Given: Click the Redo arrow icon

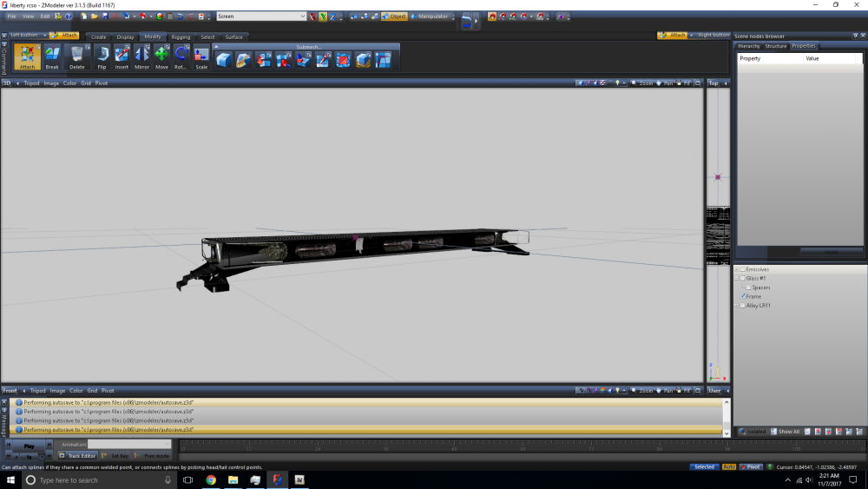Looking at the screenshot, I should [190, 17].
